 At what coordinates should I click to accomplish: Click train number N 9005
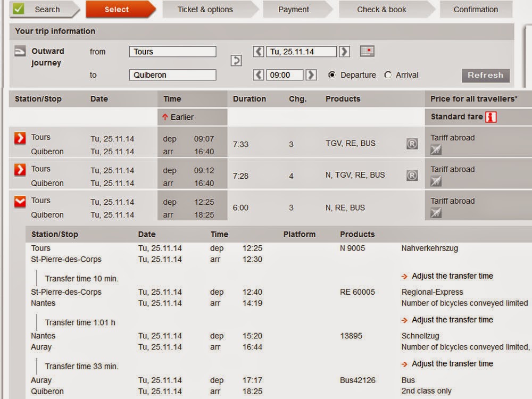(x=352, y=248)
